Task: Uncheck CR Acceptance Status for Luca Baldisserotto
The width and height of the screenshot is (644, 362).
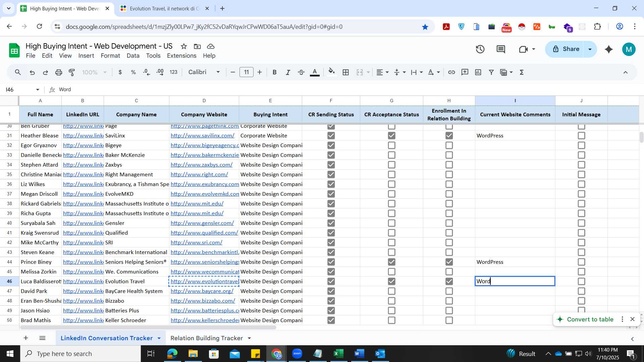Action: click(391, 282)
